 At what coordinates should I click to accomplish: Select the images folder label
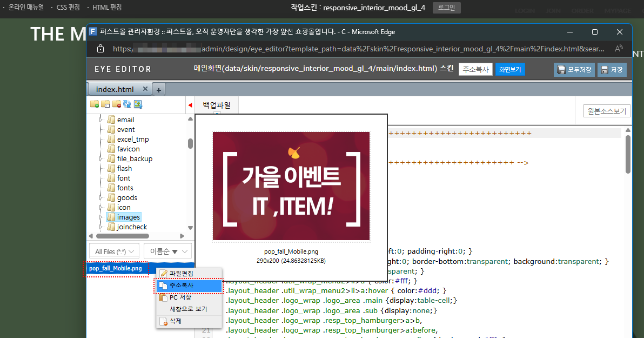point(129,217)
